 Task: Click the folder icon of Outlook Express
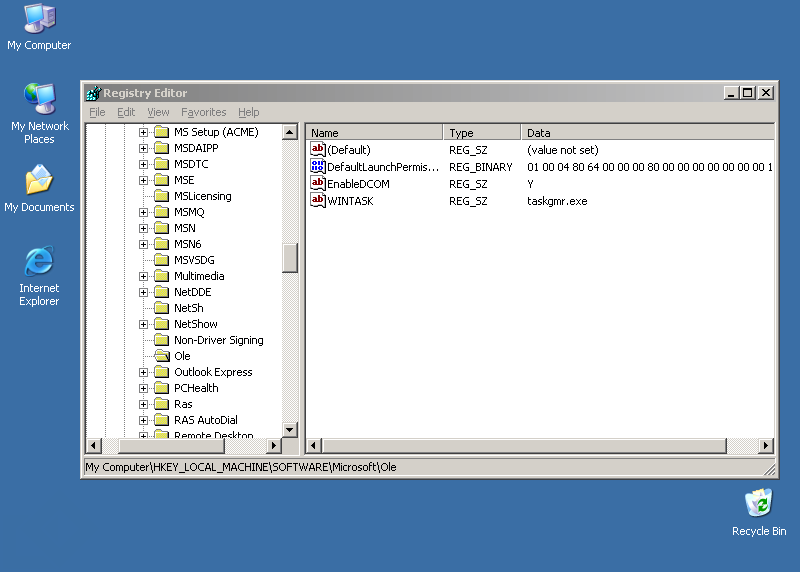162,372
